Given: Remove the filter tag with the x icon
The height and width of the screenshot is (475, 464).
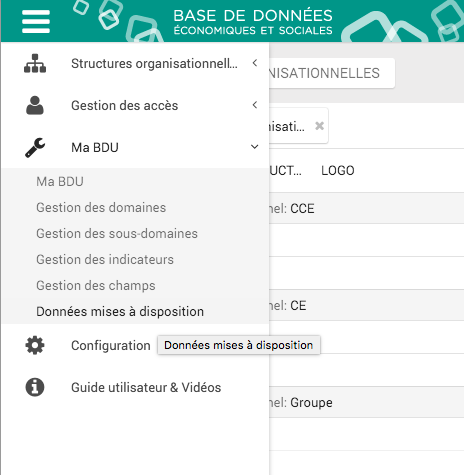Looking at the screenshot, I should tap(319, 126).
